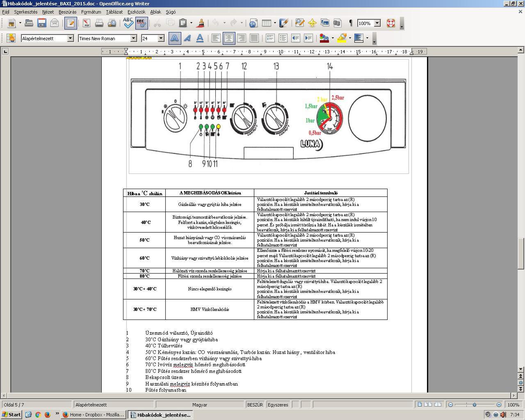Viewport: 525px width, 420px height.
Task: Toggle AutoSpellcheck
Action: coord(141,23)
